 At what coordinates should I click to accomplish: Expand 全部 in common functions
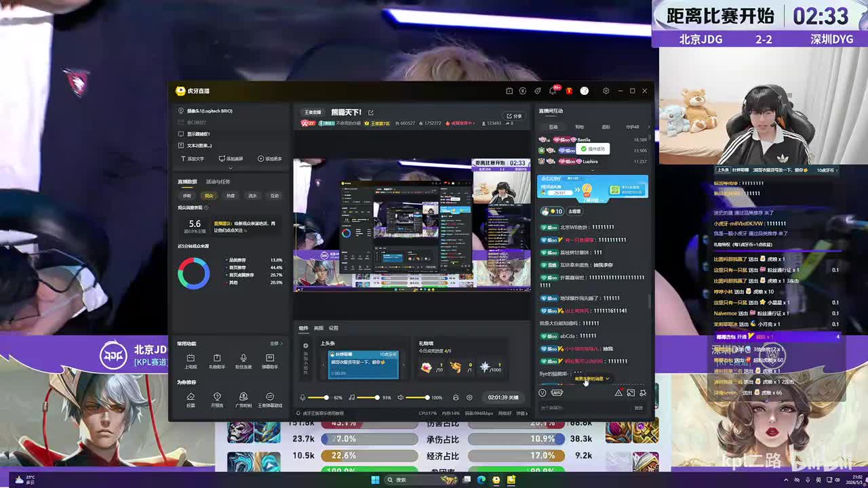pos(276,344)
